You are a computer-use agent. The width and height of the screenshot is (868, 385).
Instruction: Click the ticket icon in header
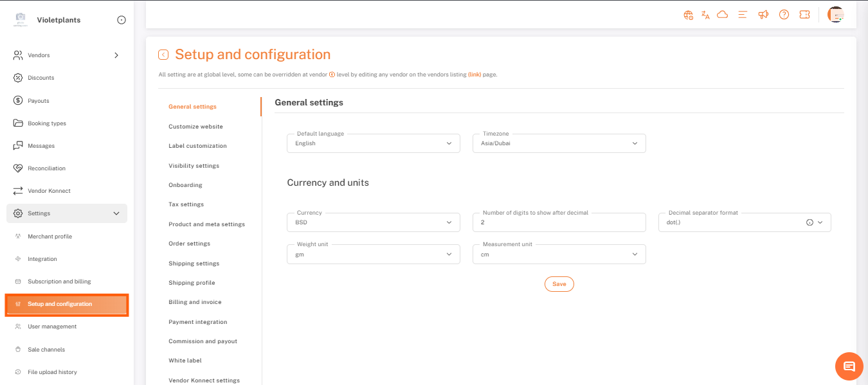tap(804, 15)
